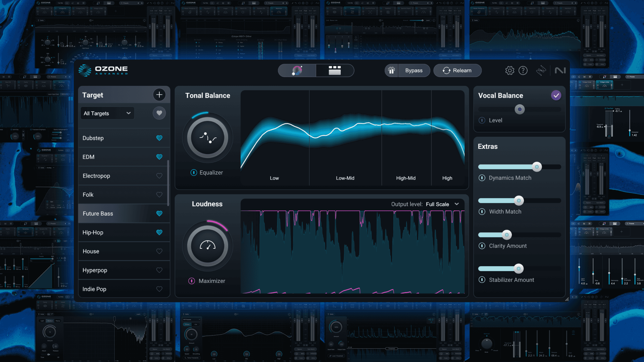Screen dimensions: 644x362
Task: Open the help question mark
Action: tap(523, 70)
